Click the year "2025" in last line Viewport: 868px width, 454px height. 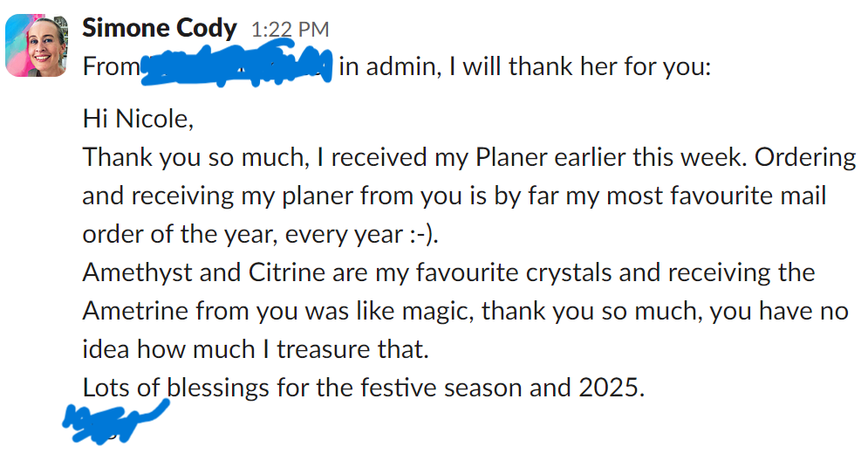607,388
